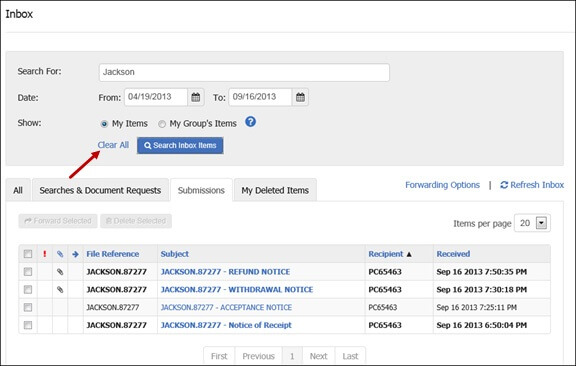Screen dimensions: 576x366
Task: Open Forwarding Options link
Action: click(442, 185)
